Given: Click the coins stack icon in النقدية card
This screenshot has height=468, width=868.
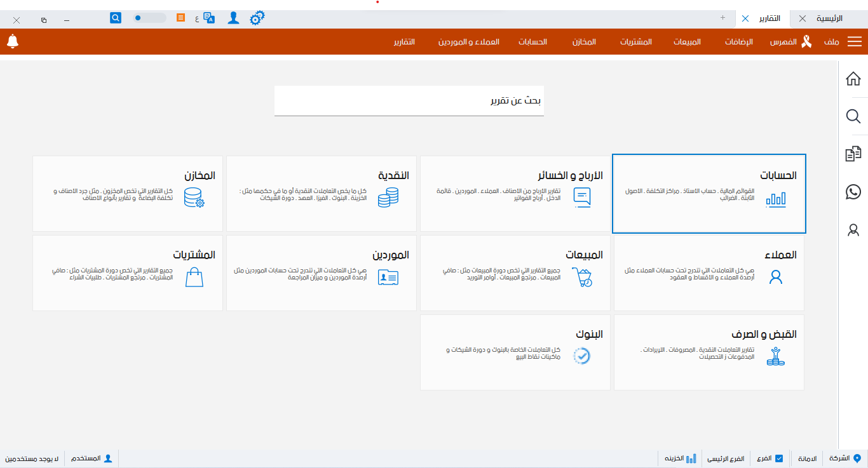Looking at the screenshot, I should point(388,197).
